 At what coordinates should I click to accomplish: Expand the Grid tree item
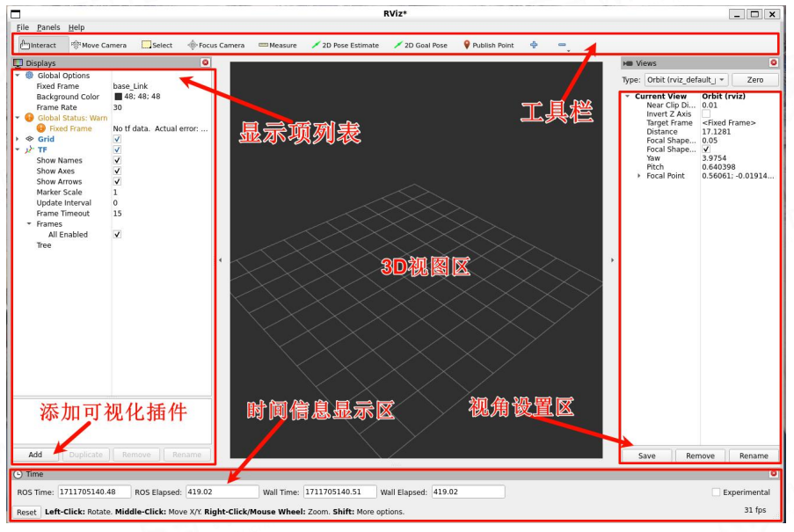tap(18, 139)
